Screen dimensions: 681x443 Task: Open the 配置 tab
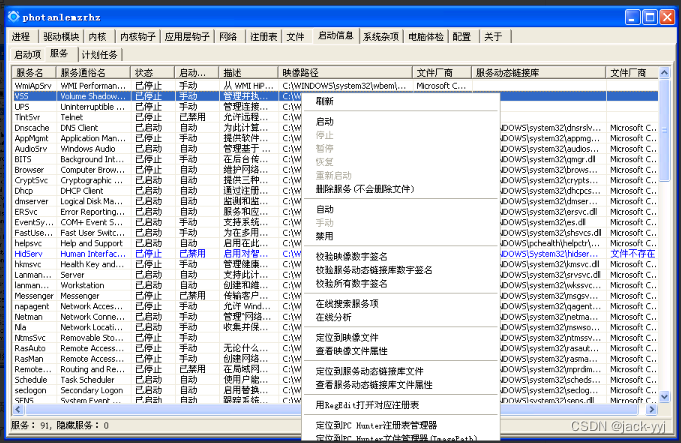462,37
